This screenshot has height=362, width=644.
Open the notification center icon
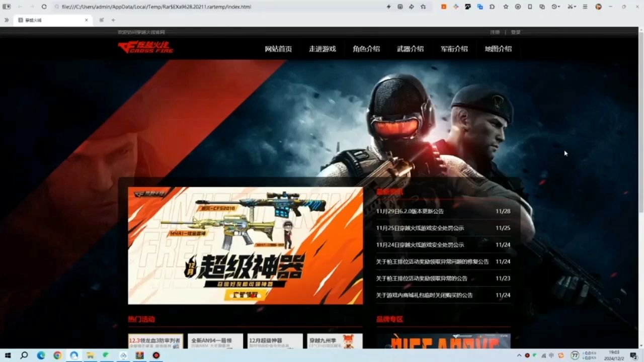tap(633, 355)
